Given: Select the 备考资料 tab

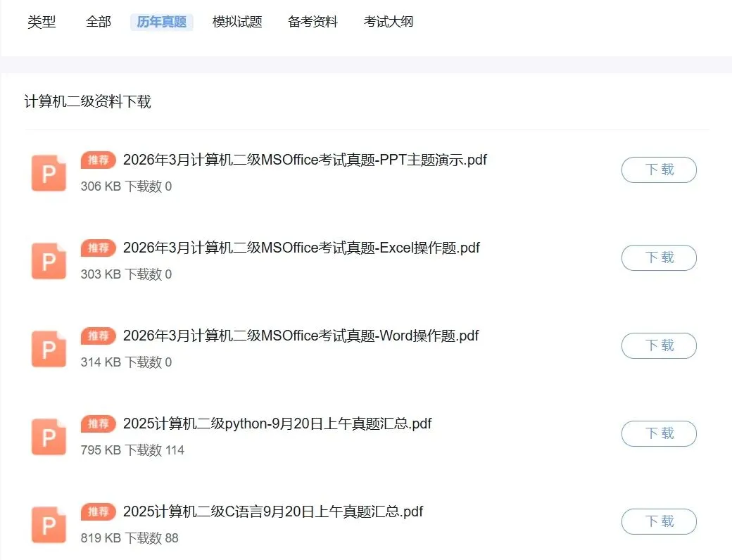Looking at the screenshot, I should tap(313, 22).
